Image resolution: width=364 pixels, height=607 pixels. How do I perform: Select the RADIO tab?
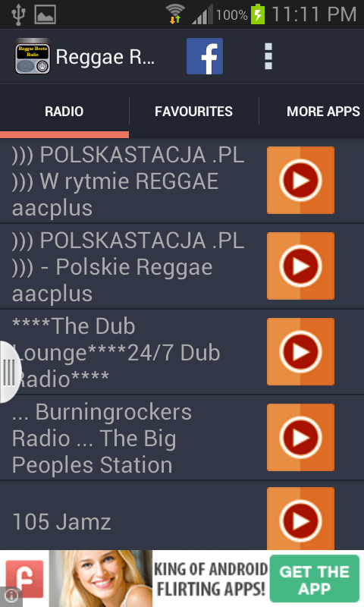pyautogui.click(x=64, y=112)
